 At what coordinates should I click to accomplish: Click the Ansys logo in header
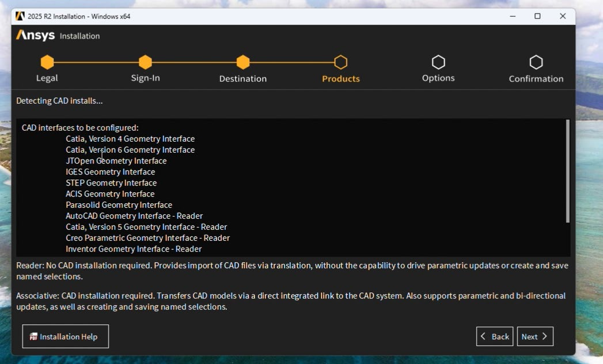point(36,36)
